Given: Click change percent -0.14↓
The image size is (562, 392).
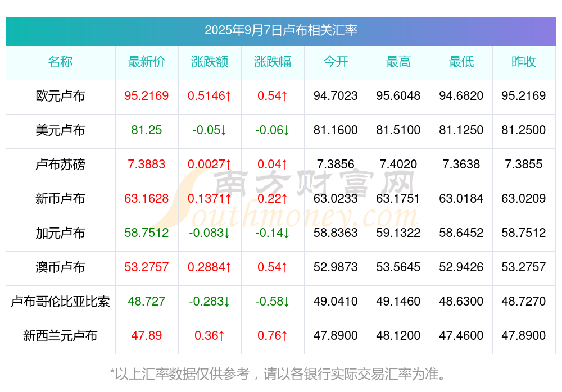Looking at the screenshot, I should [x=273, y=233].
